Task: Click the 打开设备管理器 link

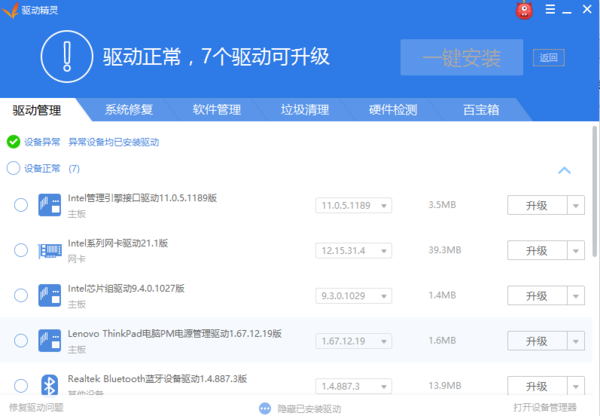Action: pyautogui.click(x=545, y=407)
